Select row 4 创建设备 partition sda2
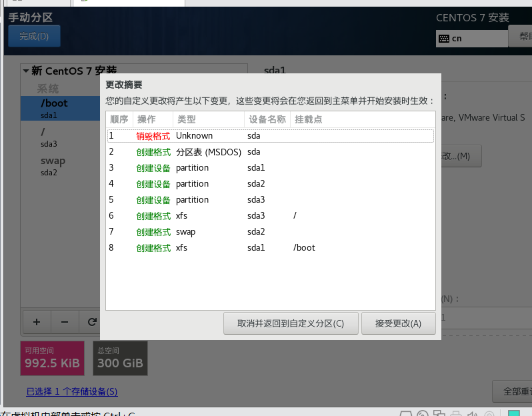Screen dimensions: 532x416 click(x=271, y=183)
